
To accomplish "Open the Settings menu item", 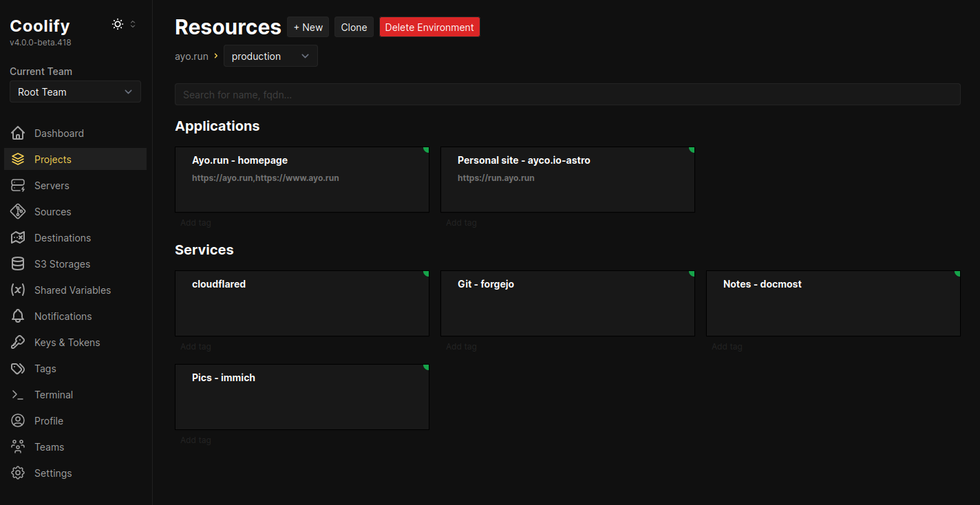I will click(x=53, y=473).
